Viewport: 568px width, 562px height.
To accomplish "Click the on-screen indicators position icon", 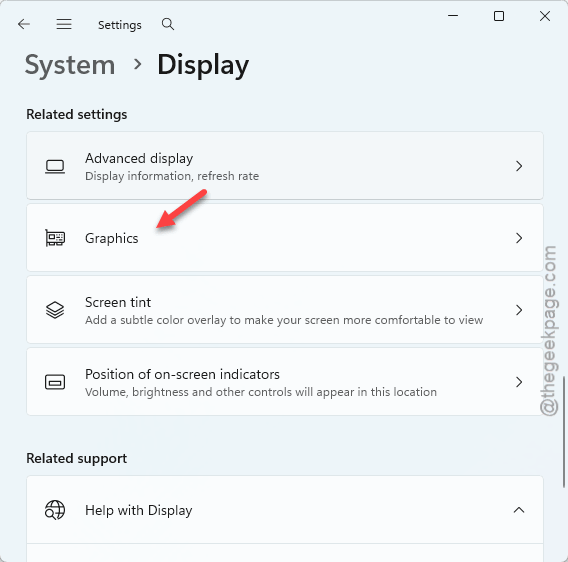I will click(55, 382).
